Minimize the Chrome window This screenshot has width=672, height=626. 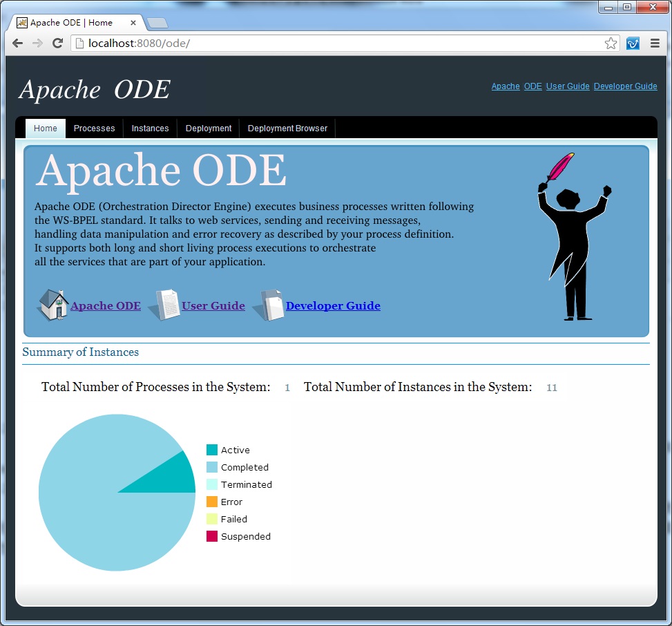click(608, 8)
